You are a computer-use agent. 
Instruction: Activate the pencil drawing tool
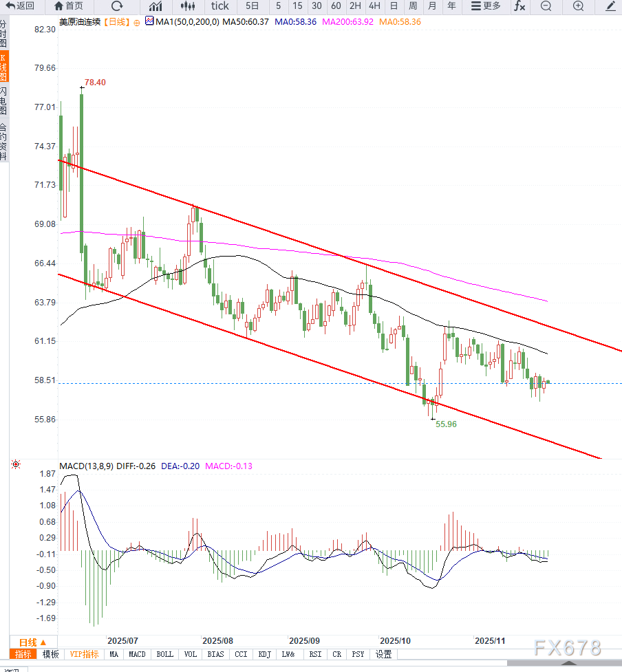tap(610, 6)
